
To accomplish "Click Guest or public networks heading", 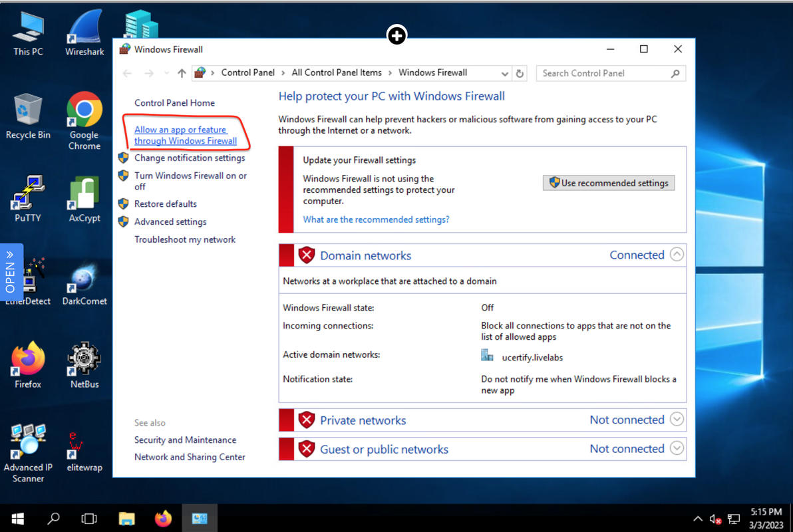I will point(385,449).
